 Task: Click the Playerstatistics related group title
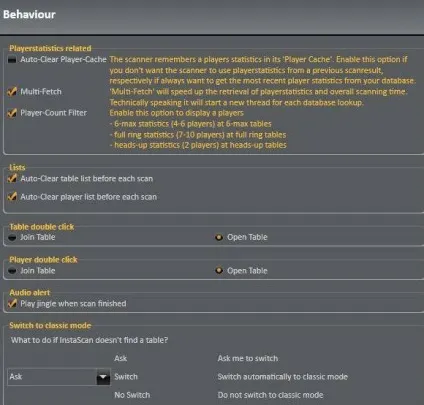click(50, 48)
